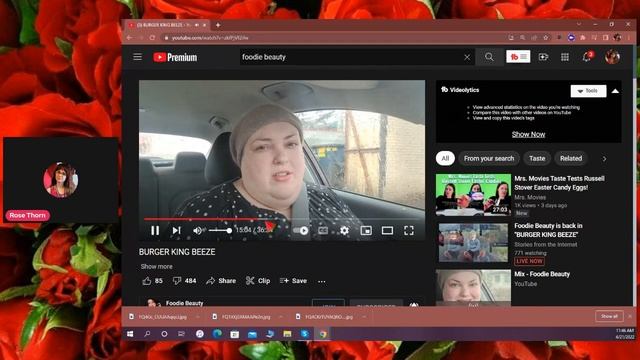
Task: Select the From your search chip
Action: pos(489,158)
